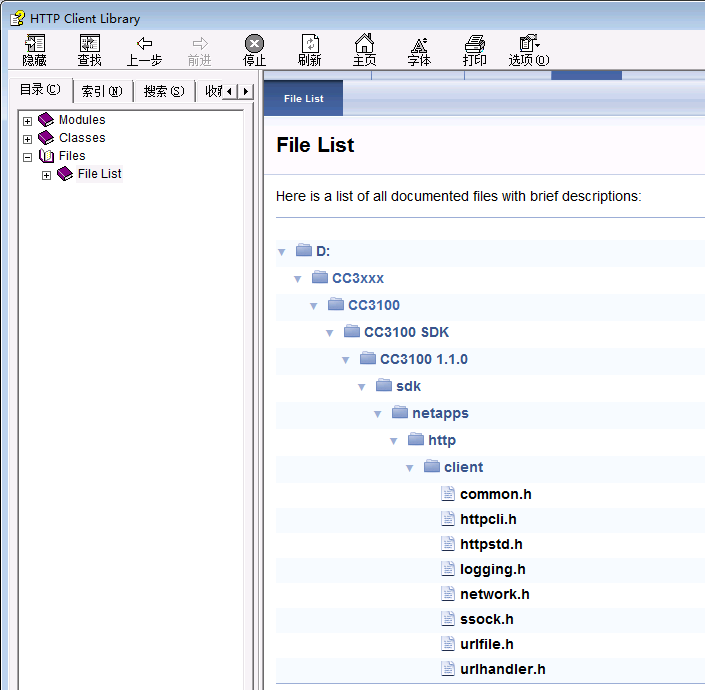
Task: Collapse the D: folder arrow
Action: coord(281,252)
